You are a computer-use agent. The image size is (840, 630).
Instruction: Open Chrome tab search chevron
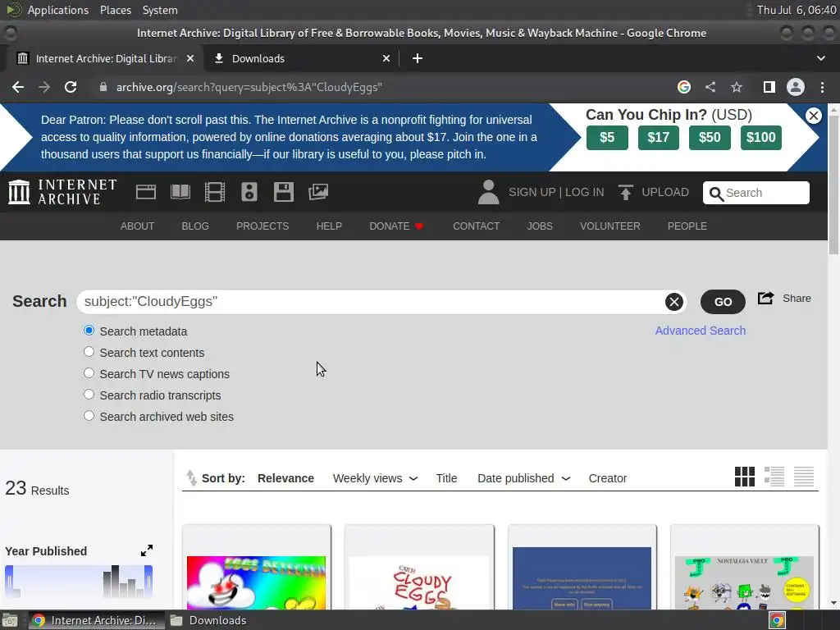[x=820, y=58]
